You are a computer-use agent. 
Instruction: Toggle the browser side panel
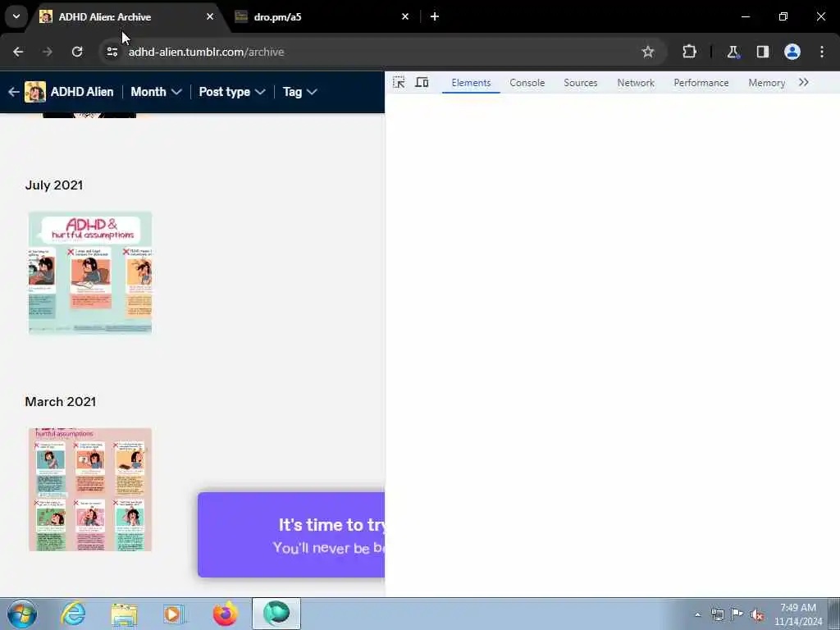pyautogui.click(x=762, y=52)
